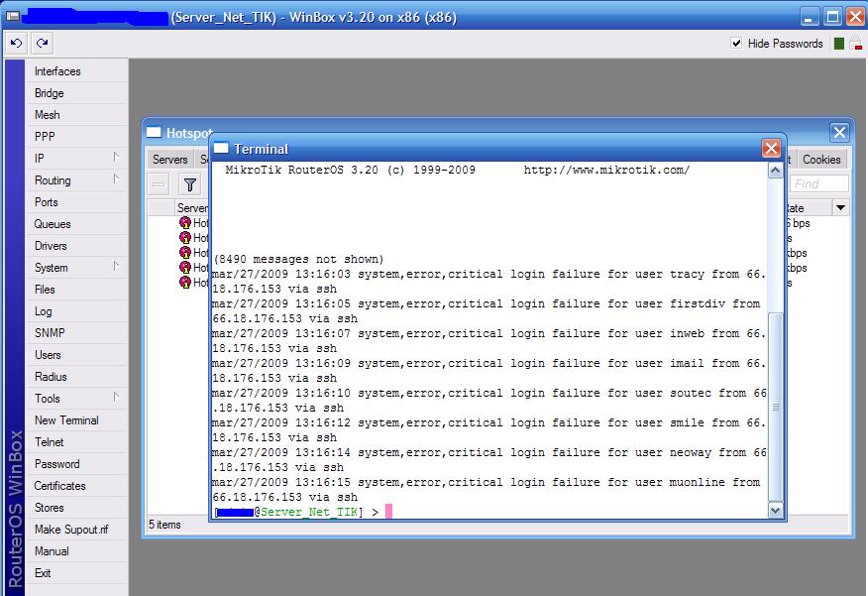Open Telnet from the sidebar
The width and height of the screenshot is (868, 596).
[50, 442]
